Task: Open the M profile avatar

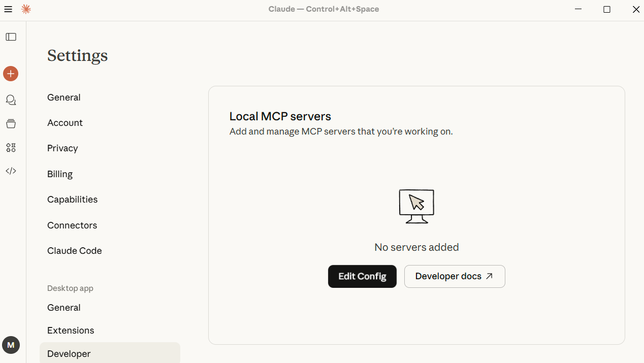Action: [x=11, y=345]
